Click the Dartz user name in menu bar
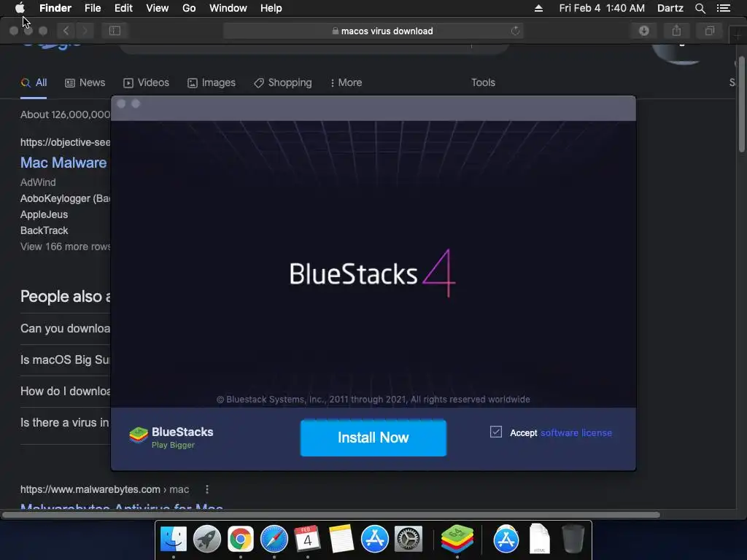The image size is (747, 560). pyautogui.click(x=670, y=8)
